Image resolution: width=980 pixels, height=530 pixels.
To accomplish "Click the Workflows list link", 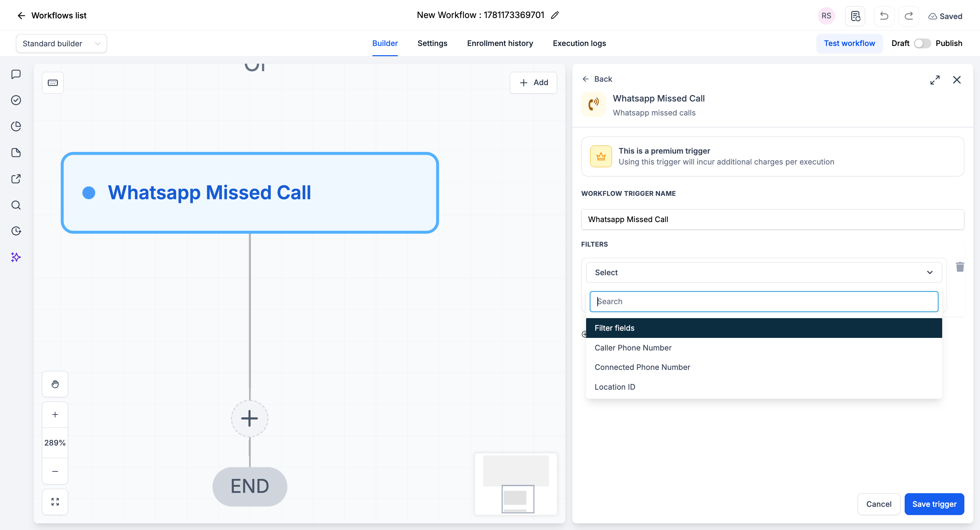I will [x=59, y=16].
